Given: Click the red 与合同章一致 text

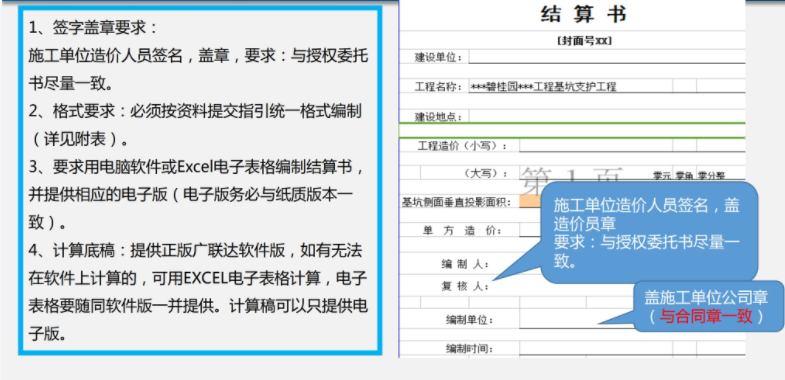Looking at the screenshot, I should point(706,316).
